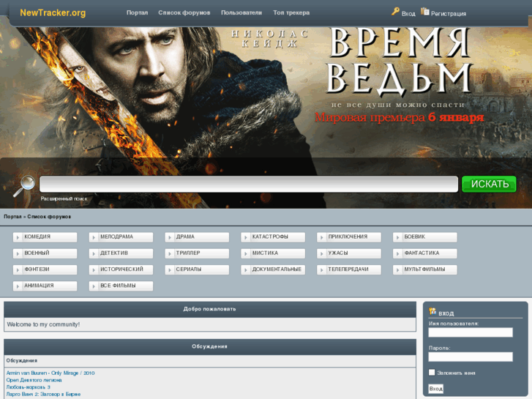Select the ВСЕ ФИЛЬМЫ genre button
This screenshot has width=532, height=399.
pyautogui.click(x=121, y=286)
